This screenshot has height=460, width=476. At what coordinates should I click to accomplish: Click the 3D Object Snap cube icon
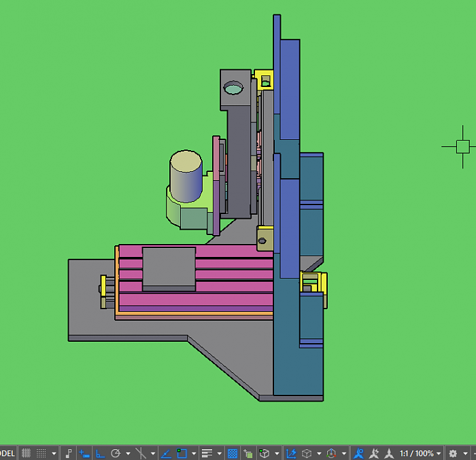[265, 453]
